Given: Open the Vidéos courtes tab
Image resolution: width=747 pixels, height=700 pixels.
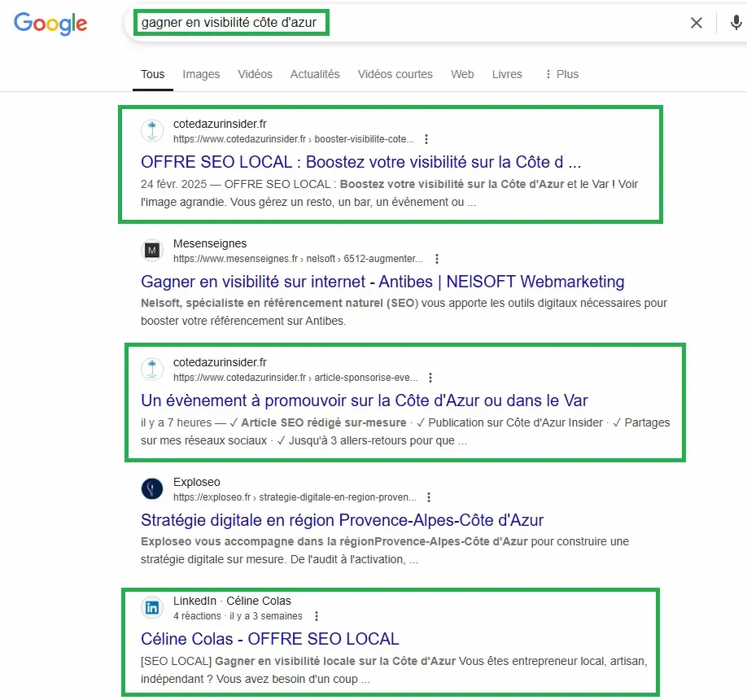Looking at the screenshot, I should click(x=395, y=74).
